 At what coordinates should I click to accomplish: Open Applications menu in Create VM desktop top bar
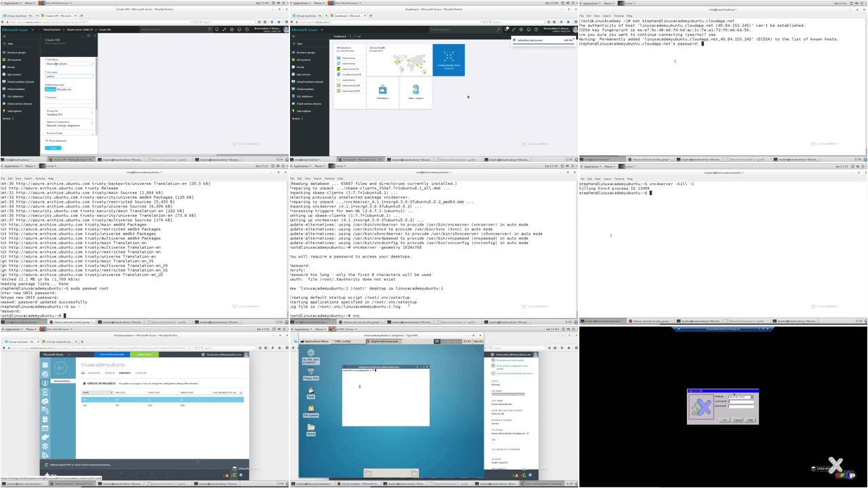12,3
